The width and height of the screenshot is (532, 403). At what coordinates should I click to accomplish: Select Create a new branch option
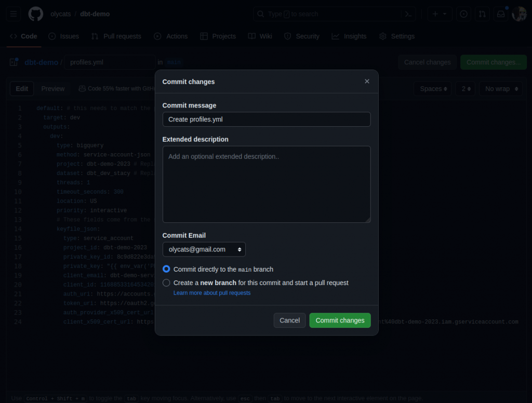pyautogui.click(x=166, y=283)
